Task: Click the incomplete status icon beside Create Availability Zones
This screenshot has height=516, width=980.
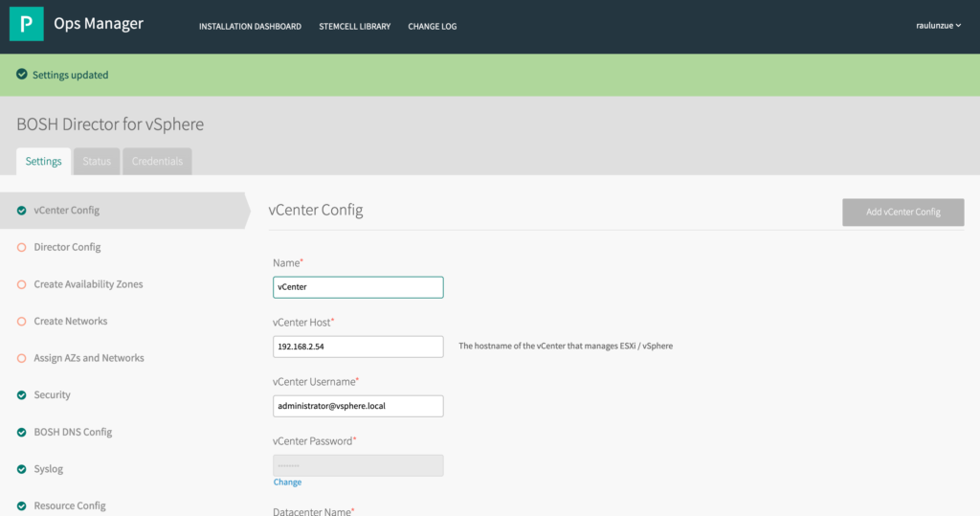Action: click(22, 284)
